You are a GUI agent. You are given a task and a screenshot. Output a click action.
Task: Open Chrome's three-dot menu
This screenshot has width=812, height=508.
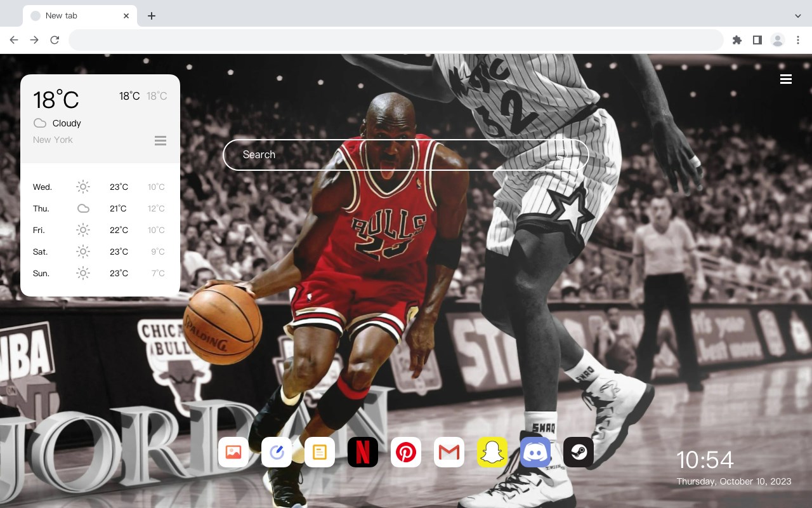point(798,40)
